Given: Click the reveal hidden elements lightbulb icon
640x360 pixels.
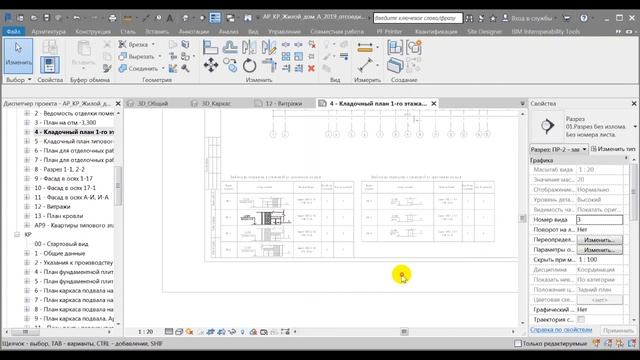Looking at the screenshot, I should pos(242,331).
